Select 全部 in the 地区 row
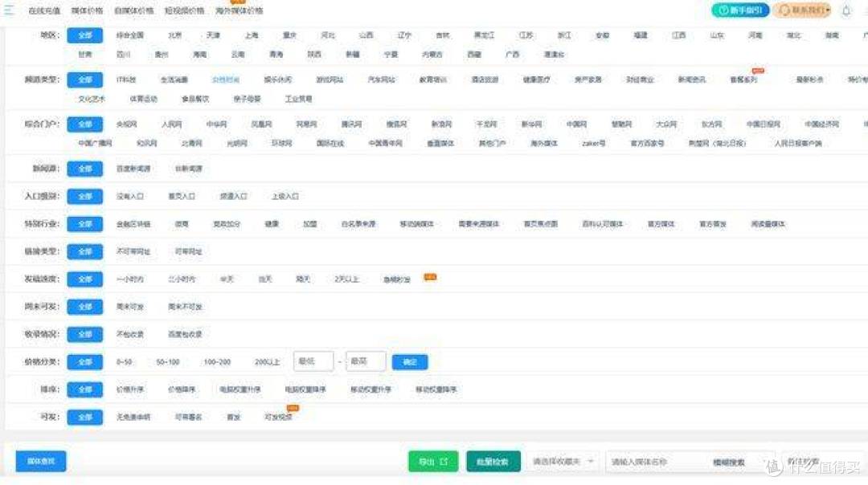The width and height of the screenshot is (868, 485). [84, 35]
